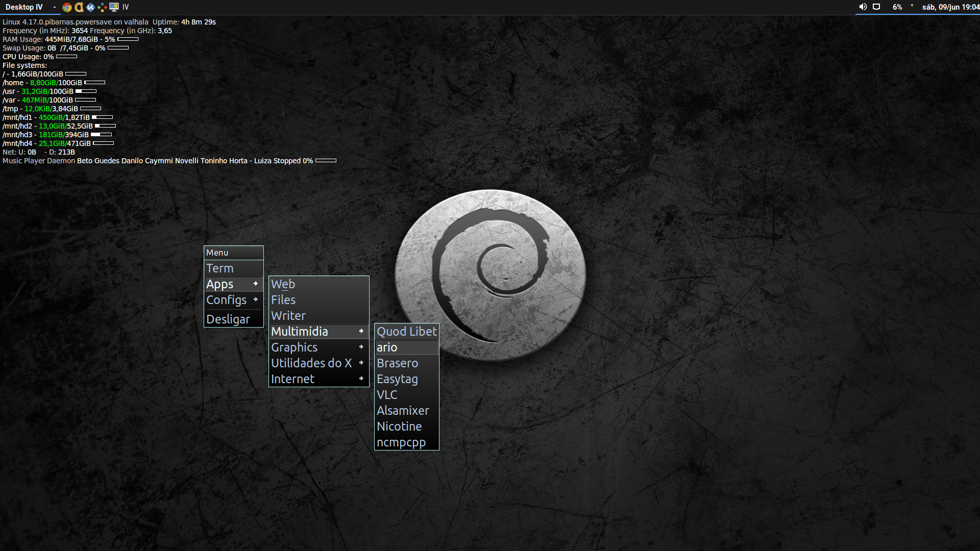Click the 'Net: U: 0B - D: 213B' line
The height and width of the screenshot is (551, 980).
pyautogui.click(x=39, y=152)
